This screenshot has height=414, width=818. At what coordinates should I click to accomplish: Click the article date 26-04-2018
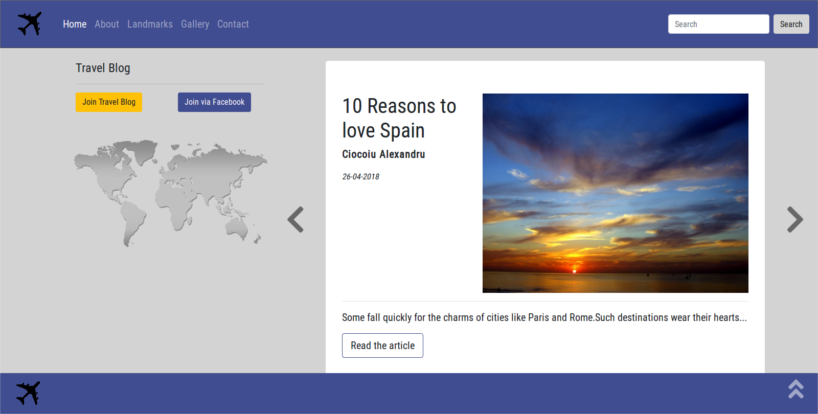[360, 177]
